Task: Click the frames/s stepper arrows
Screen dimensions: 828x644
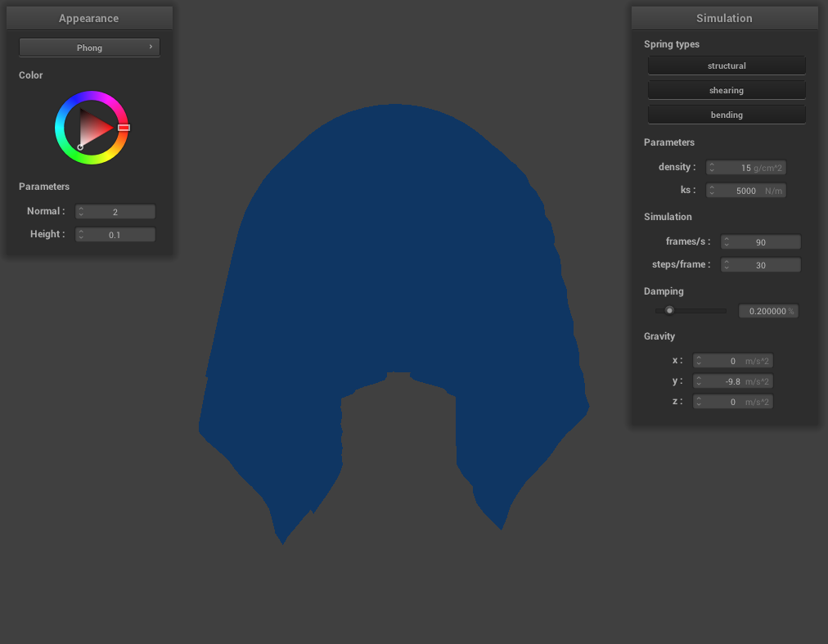Action: coord(727,242)
